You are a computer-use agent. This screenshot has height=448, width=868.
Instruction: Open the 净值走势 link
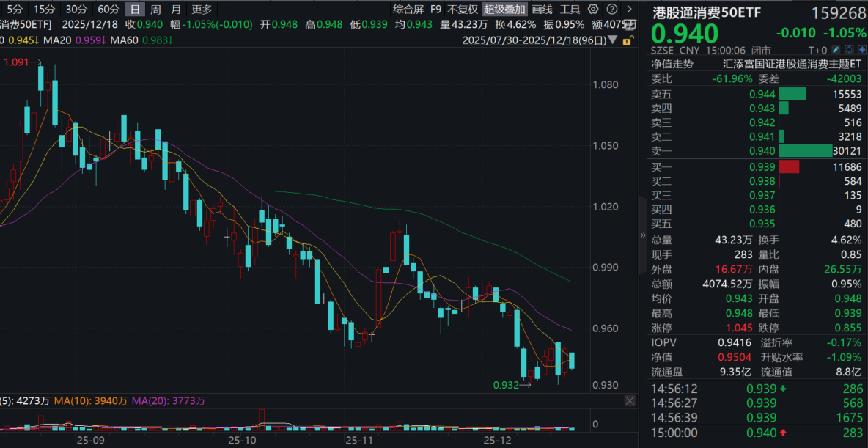tap(672, 65)
